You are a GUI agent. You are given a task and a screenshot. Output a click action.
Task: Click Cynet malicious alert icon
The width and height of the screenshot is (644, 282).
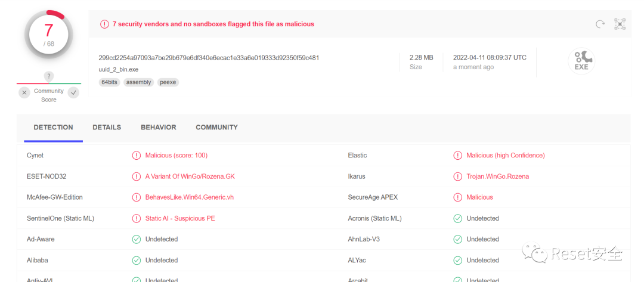[136, 156]
